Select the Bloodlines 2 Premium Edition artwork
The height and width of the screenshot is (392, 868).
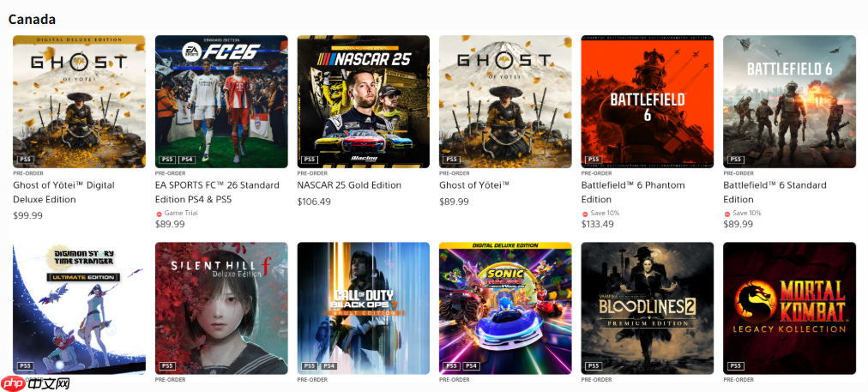click(647, 309)
